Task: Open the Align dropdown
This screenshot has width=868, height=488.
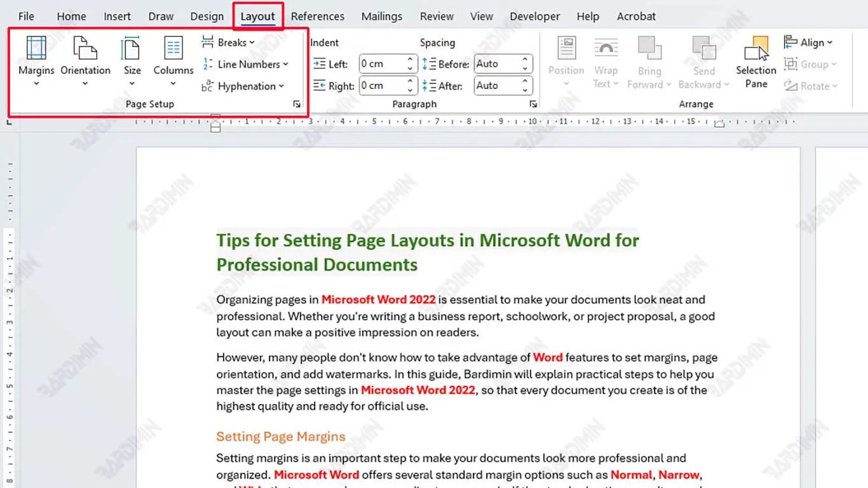Action: point(809,43)
